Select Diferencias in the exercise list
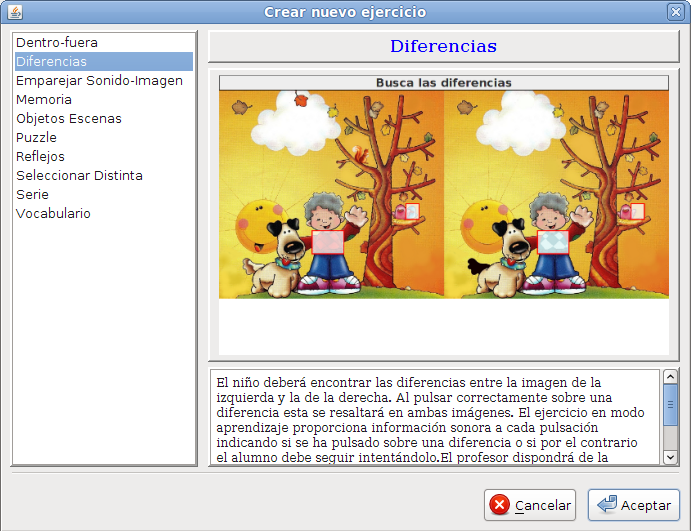This screenshot has width=691, height=531. 104,62
